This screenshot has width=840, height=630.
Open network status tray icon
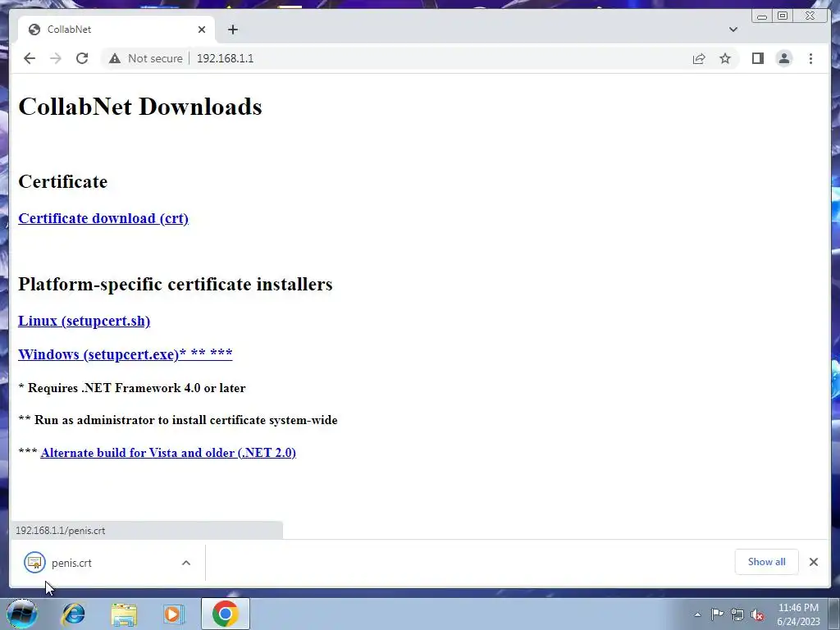click(x=737, y=614)
